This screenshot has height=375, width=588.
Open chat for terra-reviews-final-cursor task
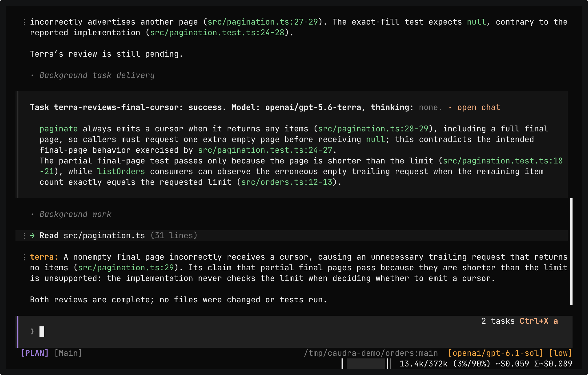pyautogui.click(x=479, y=107)
